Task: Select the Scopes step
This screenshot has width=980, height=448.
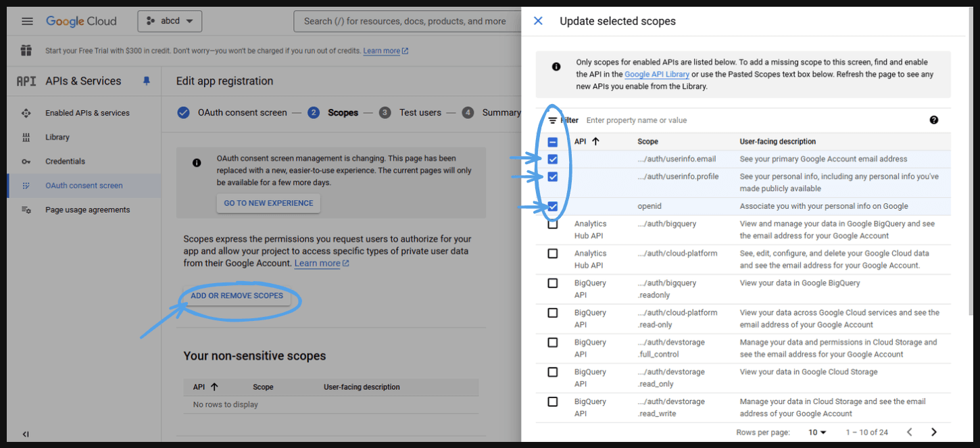Action: (343, 113)
